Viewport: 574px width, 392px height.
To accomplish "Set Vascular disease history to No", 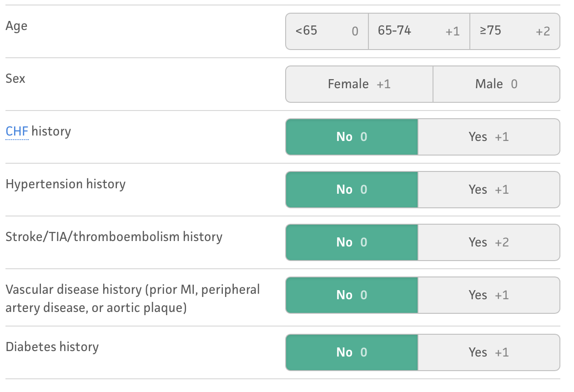I will click(x=352, y=295).
